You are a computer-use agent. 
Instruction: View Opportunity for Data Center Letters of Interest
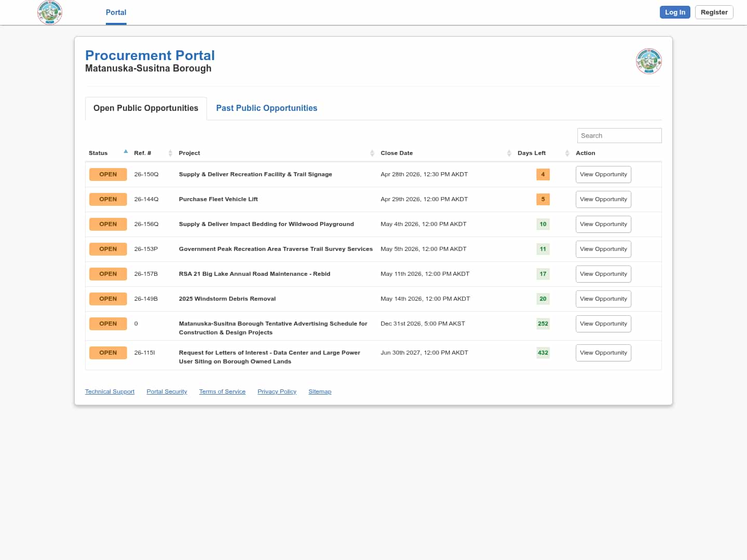click(603, 353)
